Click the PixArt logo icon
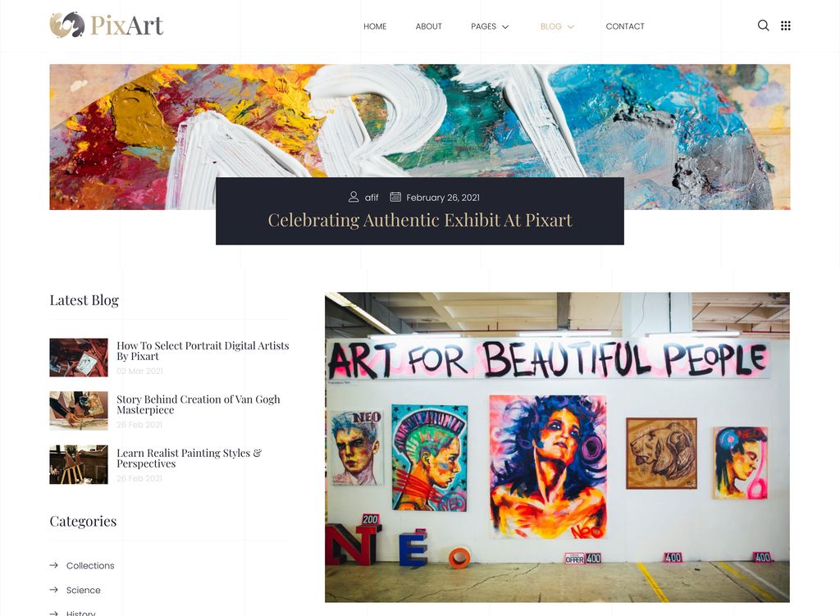Screen dimensions: 840x616 pyautogui.click(x=66, y=25)
